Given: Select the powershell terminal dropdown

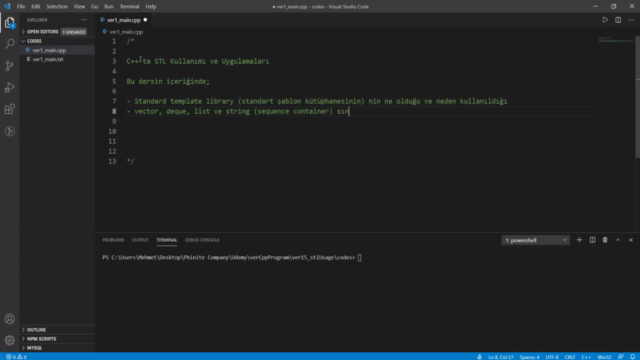Looking at the screenshot, I should 536,240.
